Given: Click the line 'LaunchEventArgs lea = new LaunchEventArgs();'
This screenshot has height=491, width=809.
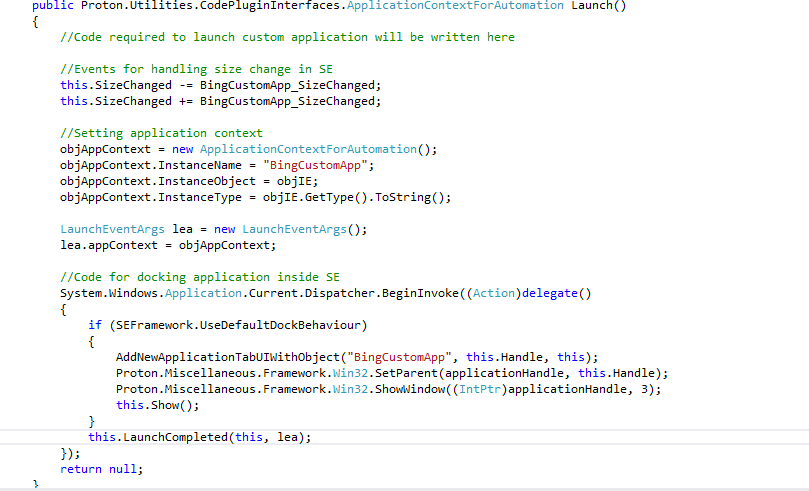Looking at the screenshot, I should 214,229.
